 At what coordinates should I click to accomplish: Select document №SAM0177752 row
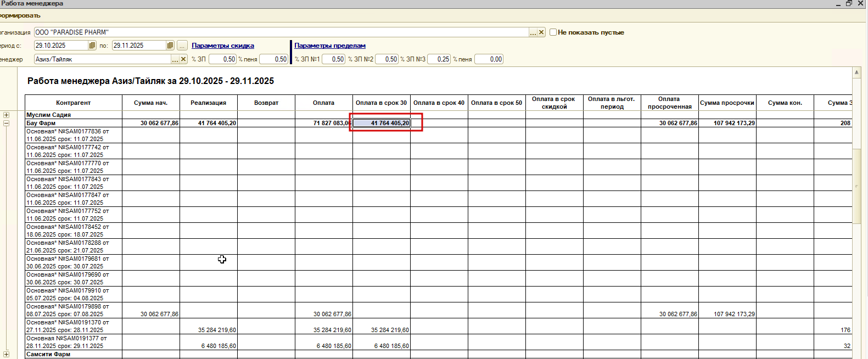click(x=74, y=215)
